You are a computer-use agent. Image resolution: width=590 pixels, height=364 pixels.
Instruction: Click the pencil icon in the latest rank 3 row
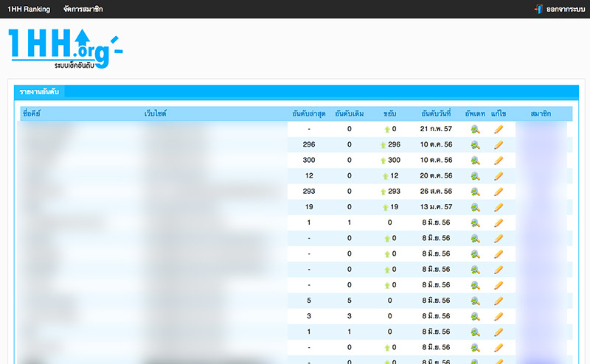point(499,316)
